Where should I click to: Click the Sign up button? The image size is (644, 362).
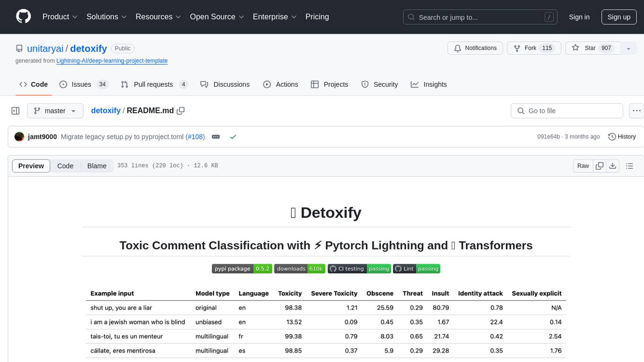(619, 17)
